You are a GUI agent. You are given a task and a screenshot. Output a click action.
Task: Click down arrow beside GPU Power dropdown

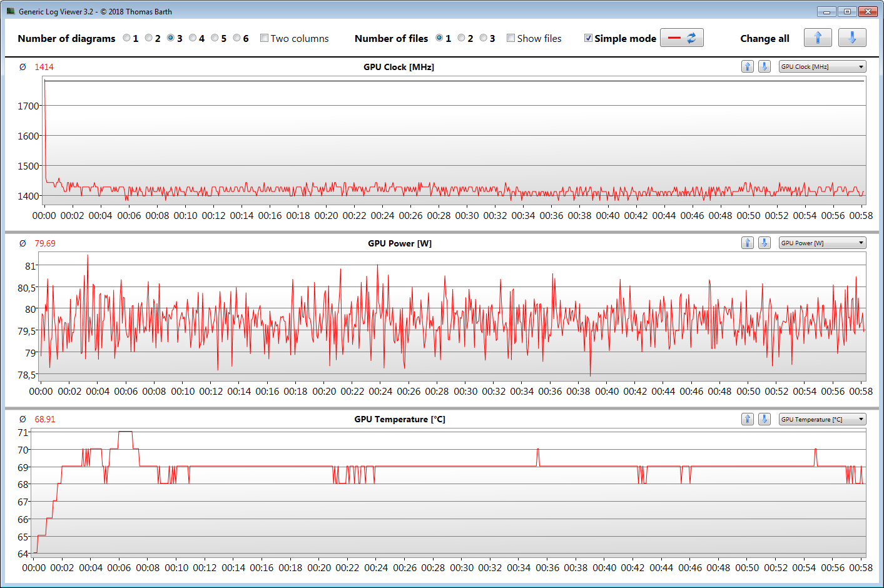point(765,243)
